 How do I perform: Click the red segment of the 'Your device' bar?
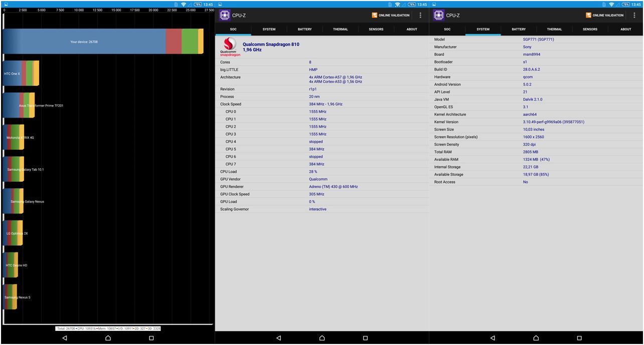[173, 42]
